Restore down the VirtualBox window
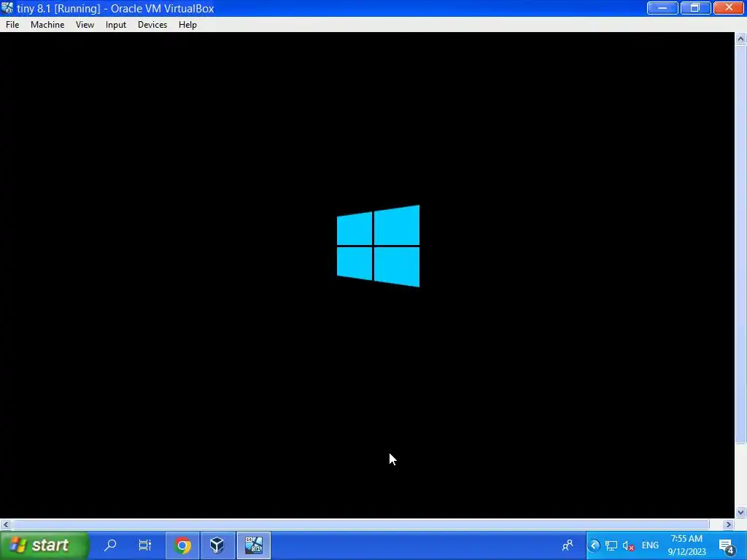The width and height of the screenshot is (747, 560). (x=695, y=7)
